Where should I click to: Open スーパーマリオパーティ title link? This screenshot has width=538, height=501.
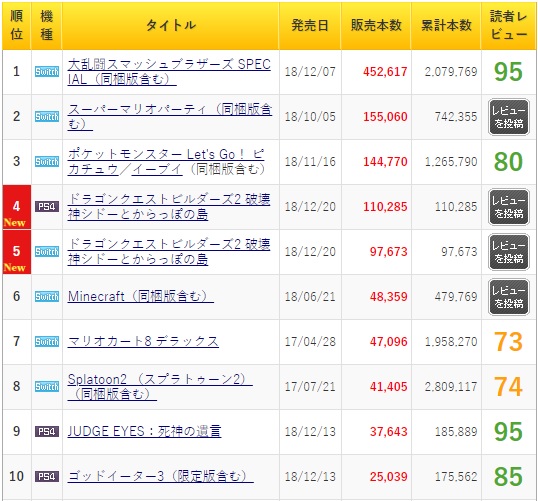(x=170, y=117)
